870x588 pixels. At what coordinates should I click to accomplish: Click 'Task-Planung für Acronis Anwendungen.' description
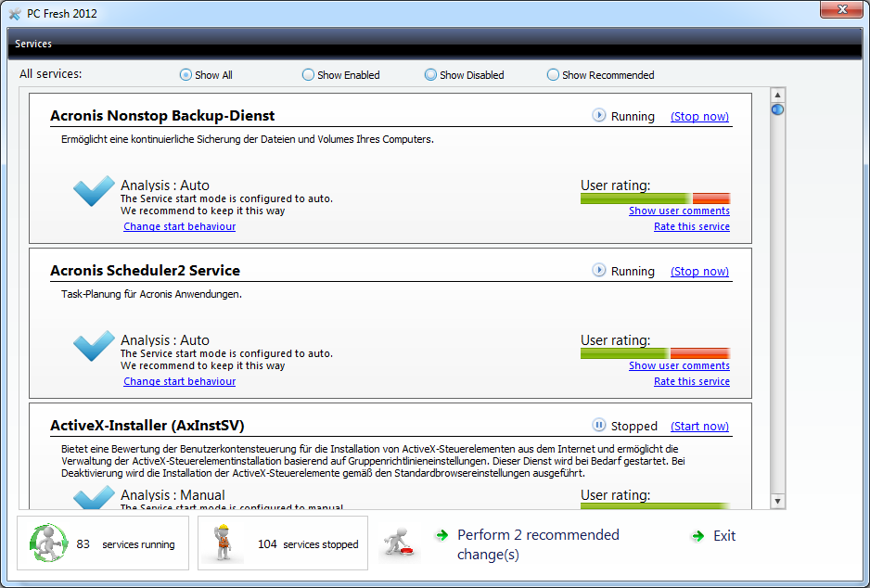[x=151, y=294]
